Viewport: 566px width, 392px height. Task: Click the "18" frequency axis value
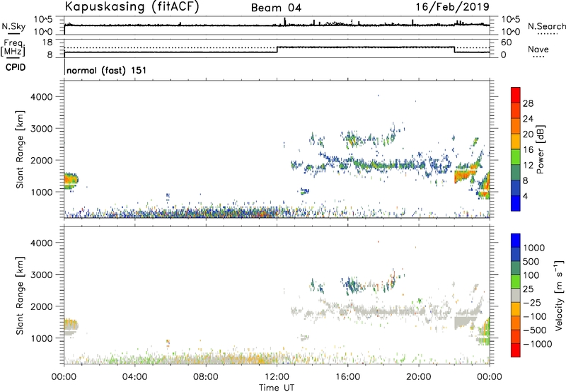click(47, 42)
